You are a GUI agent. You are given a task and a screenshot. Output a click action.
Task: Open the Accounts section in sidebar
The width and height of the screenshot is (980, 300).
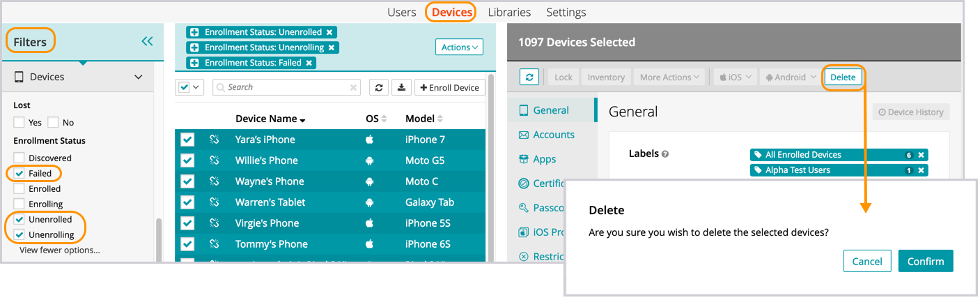tap(553, 135)
